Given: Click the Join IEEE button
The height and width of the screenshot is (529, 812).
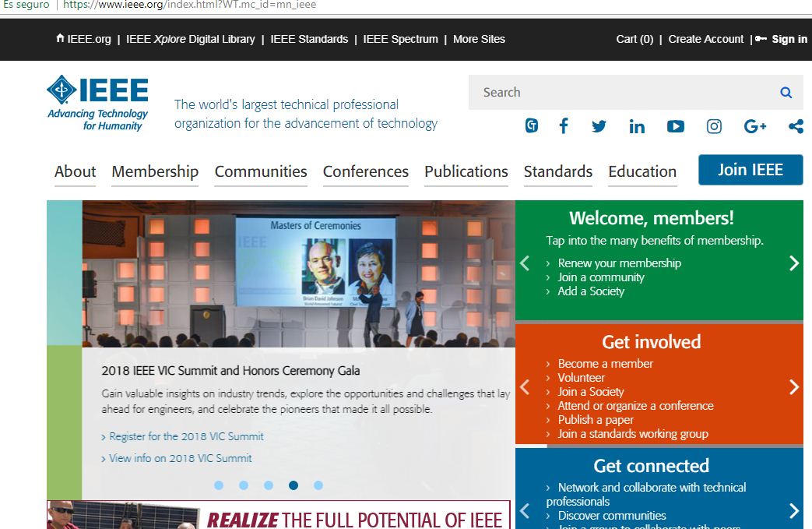Looking at the screenshot, I should (750, 169).
